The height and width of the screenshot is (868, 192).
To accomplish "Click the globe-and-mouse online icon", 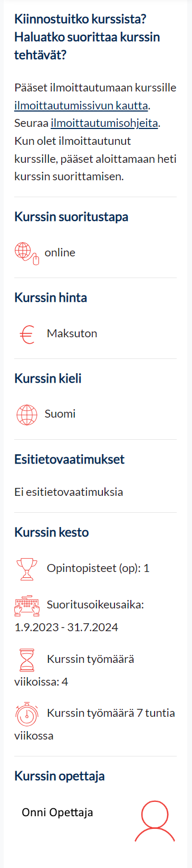I will [27, 253].
